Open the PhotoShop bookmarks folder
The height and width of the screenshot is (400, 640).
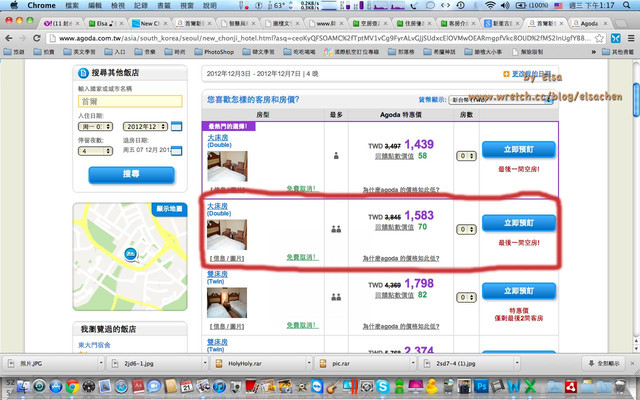pyautogui.click(x=214, y=52)
